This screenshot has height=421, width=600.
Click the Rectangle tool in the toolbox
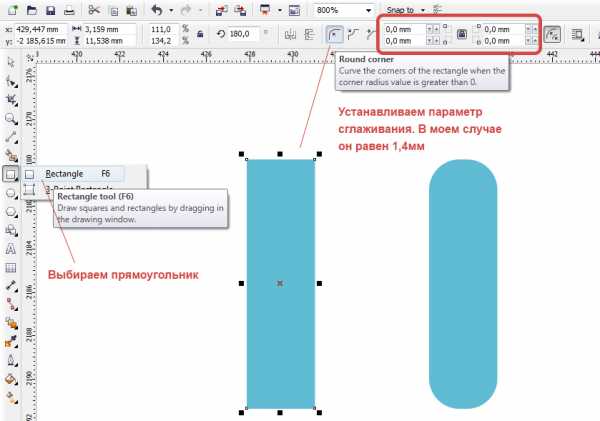tap(10, 174)
